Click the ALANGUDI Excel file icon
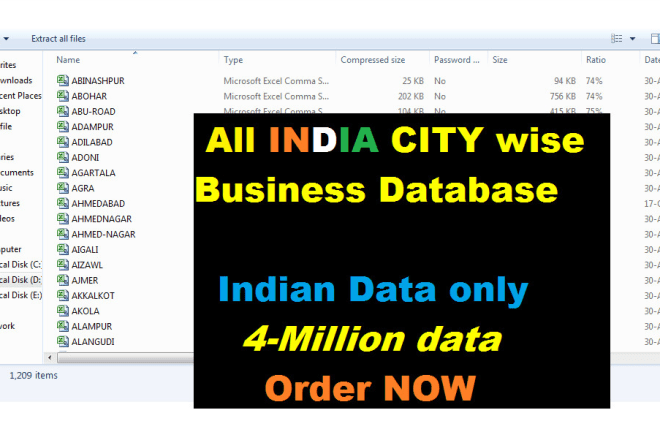660x440 pixels. 63,341
